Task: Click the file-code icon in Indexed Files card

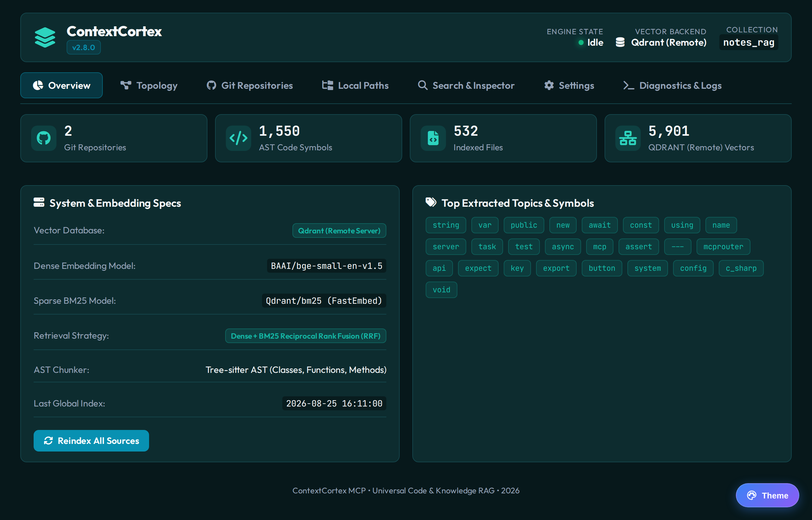Action: click(x=433, y=138)
